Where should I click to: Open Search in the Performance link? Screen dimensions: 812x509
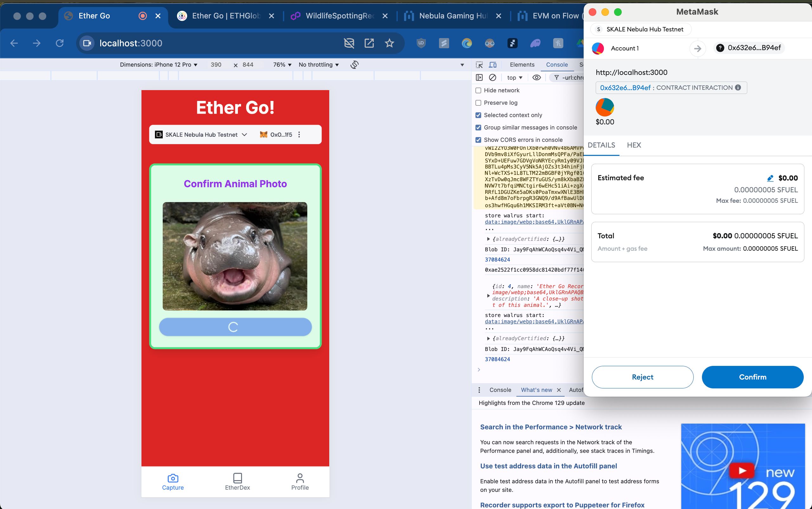tap(551, 427)
